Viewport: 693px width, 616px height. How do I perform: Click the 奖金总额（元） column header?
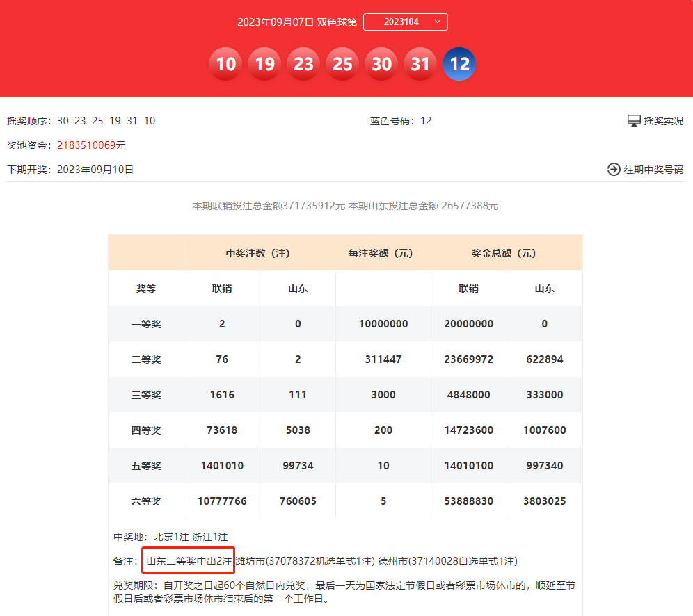coord(504,253)
